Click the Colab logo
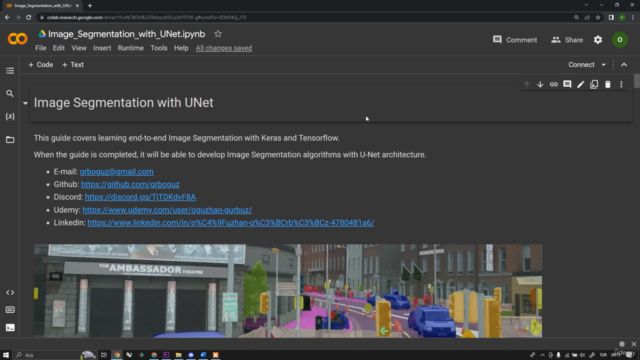 coord(18,39)
